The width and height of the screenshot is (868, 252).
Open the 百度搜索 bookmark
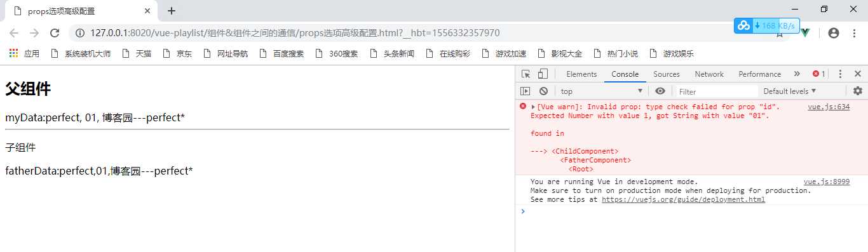point(281,53)
